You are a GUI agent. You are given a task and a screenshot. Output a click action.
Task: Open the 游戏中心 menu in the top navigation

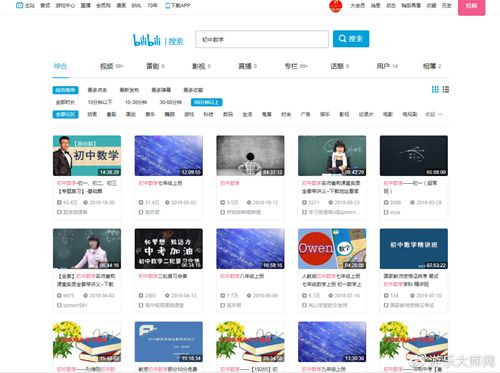[65, 6]
